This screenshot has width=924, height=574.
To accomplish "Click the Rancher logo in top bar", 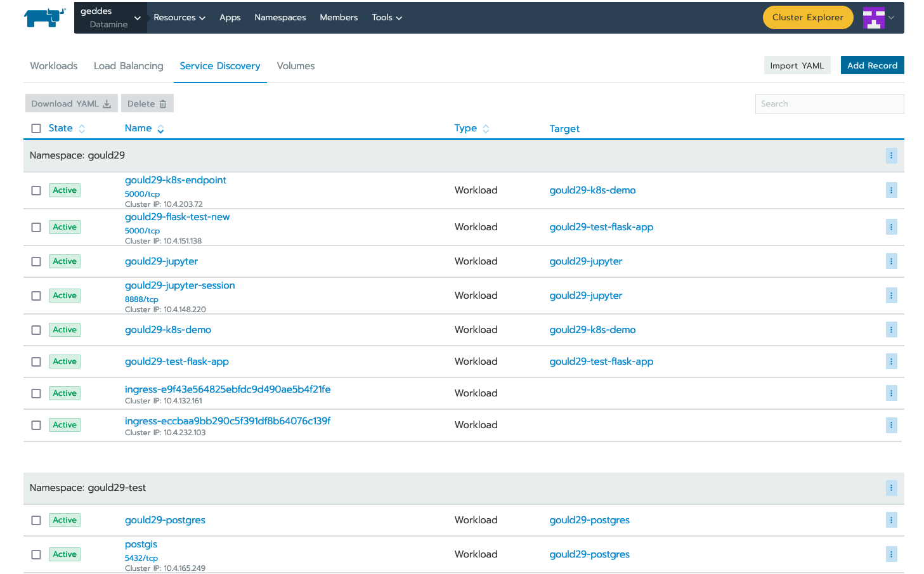I will coord(44,17).
